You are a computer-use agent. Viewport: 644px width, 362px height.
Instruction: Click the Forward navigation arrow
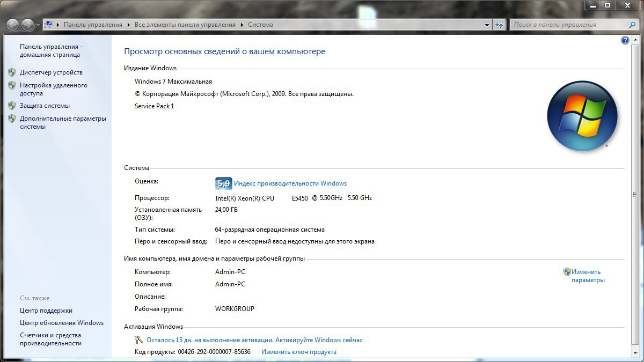click(x=27, y=25)
